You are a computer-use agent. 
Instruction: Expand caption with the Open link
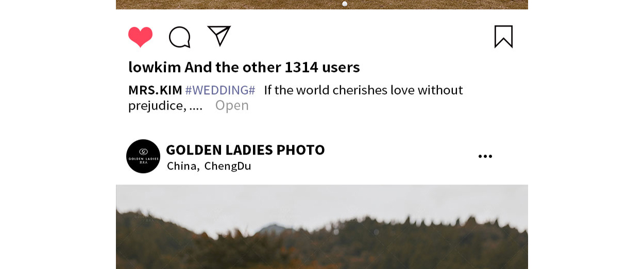[232, 105]
